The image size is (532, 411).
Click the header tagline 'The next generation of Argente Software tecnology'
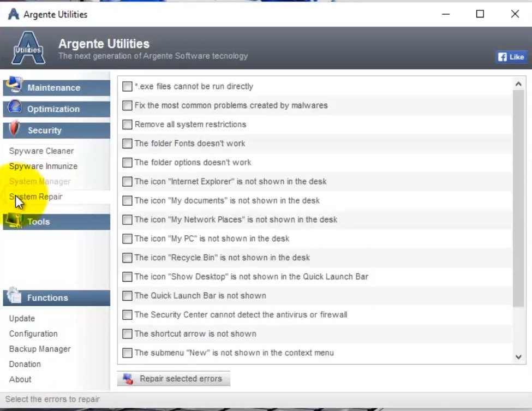click(153, 56)
